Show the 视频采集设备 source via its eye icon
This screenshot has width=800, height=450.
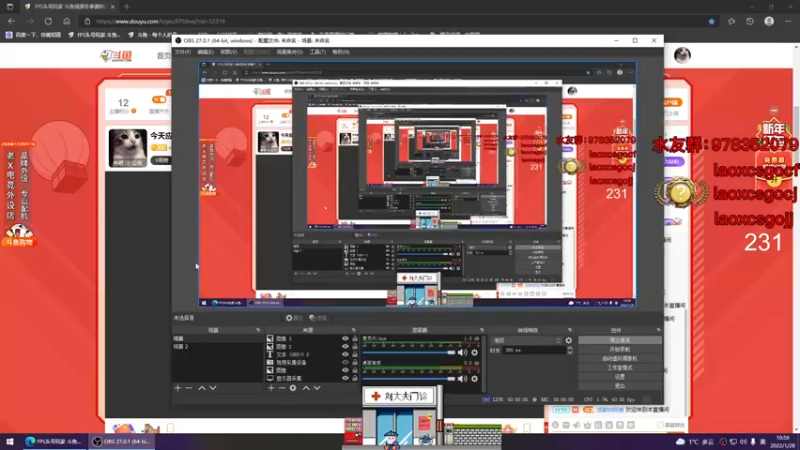[x=345, y=362]
